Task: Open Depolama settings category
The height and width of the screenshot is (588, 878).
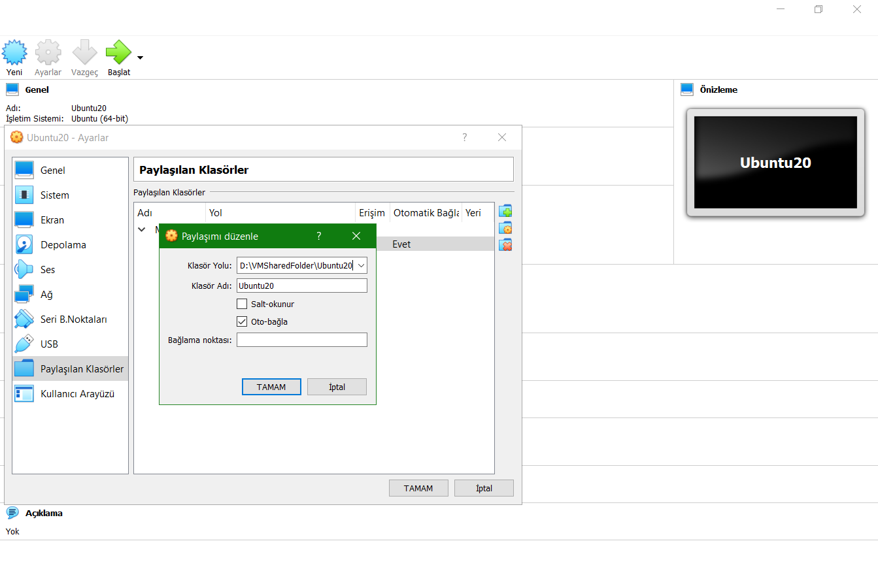Action: 70,244
